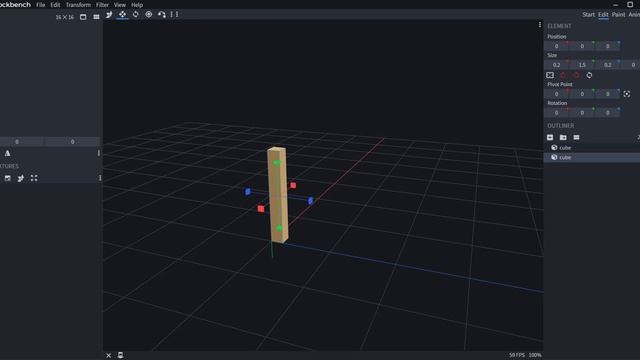The image size is (640, 360).
Task: Open the File menu
Action: coord(40,5)
